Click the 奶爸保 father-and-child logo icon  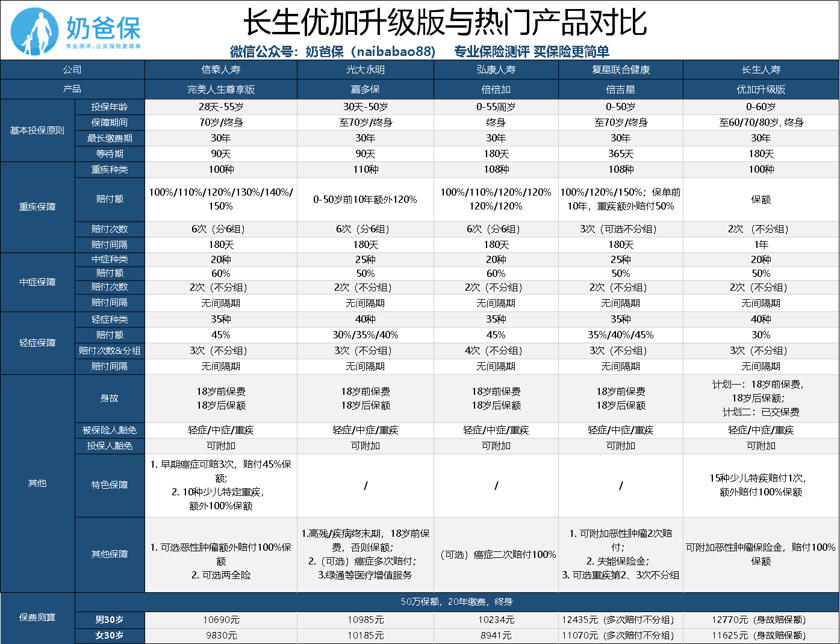34,31
